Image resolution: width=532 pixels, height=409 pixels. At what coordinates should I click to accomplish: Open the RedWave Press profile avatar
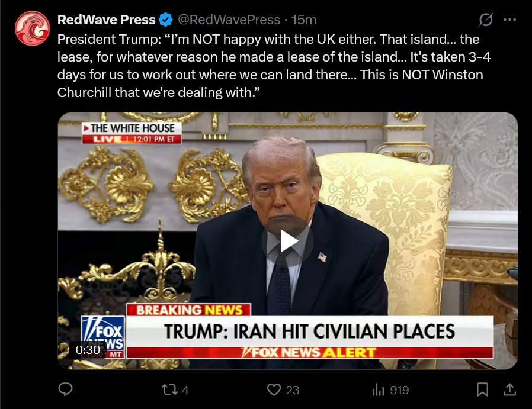coord(32,28)
